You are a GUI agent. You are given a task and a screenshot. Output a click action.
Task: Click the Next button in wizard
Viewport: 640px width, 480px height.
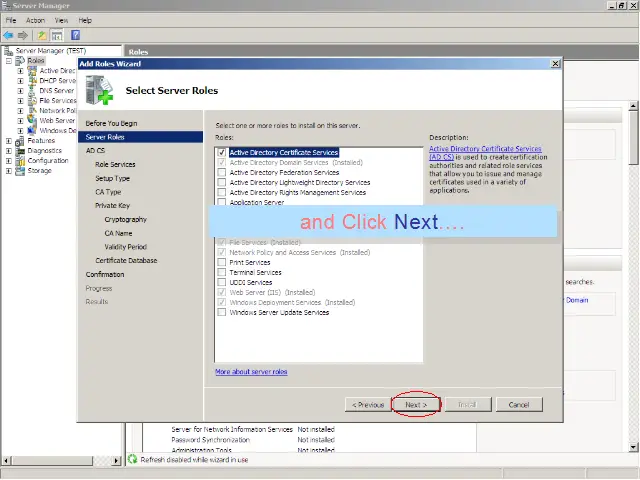point(416,405)
